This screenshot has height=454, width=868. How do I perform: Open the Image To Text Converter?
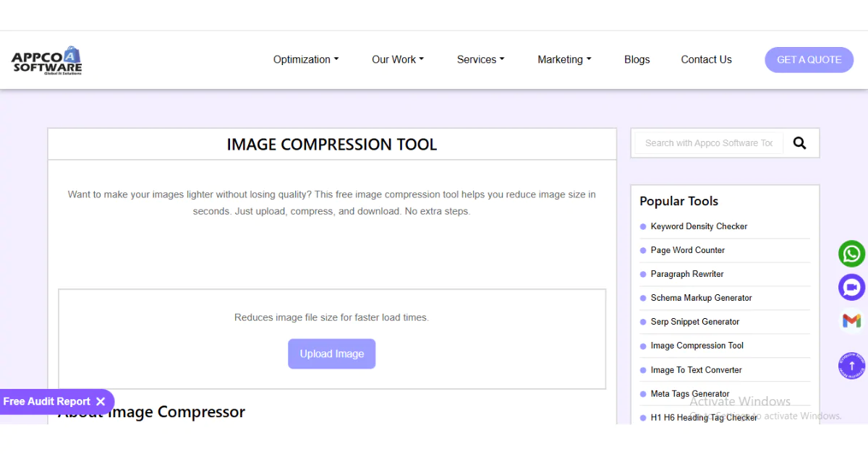click(696, 369)
